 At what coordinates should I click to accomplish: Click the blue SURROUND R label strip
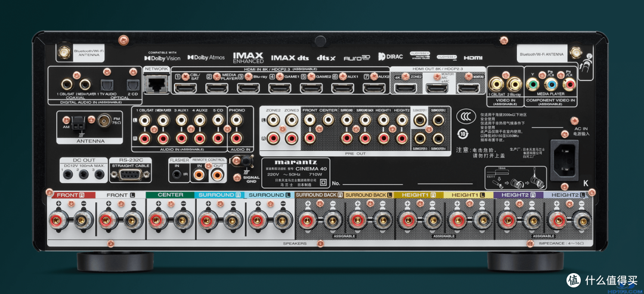pos(219,195)
